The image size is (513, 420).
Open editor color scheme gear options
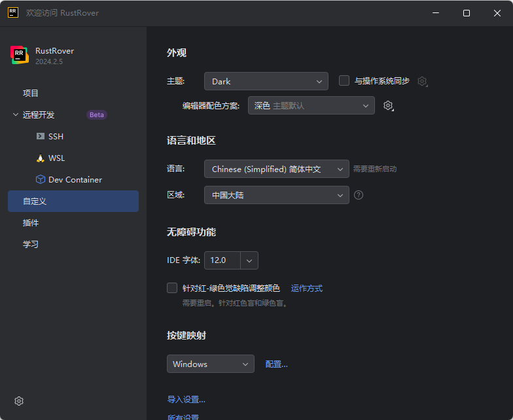tap(389, 106)
